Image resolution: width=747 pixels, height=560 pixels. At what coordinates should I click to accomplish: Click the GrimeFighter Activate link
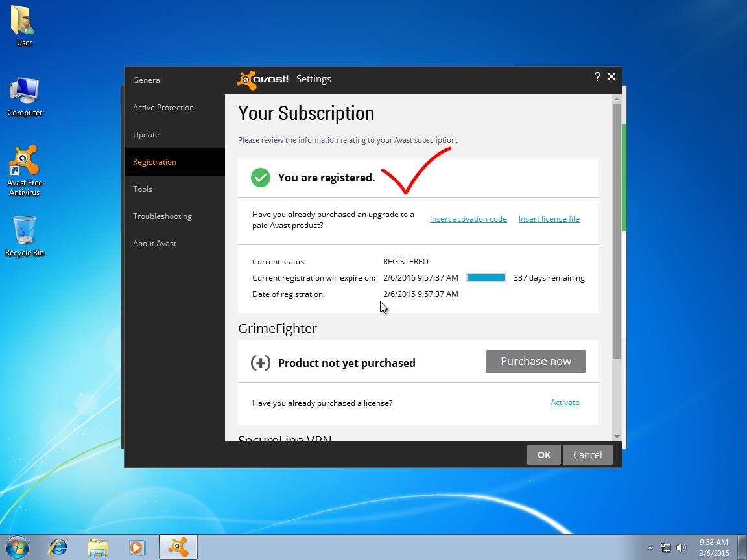point(565,402)
